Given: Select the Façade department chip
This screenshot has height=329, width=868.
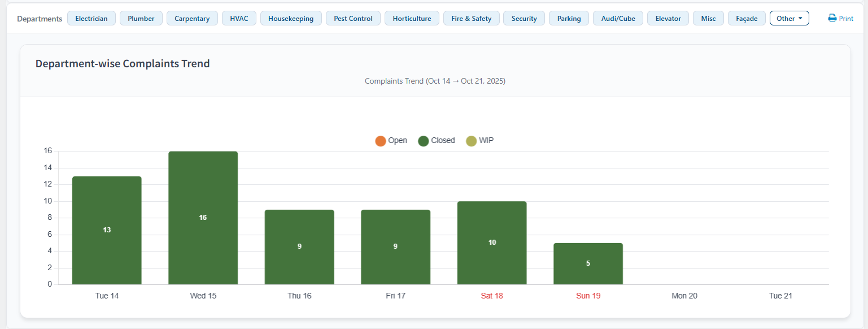Looking at the screenshot, I should [x=747, y=18].
